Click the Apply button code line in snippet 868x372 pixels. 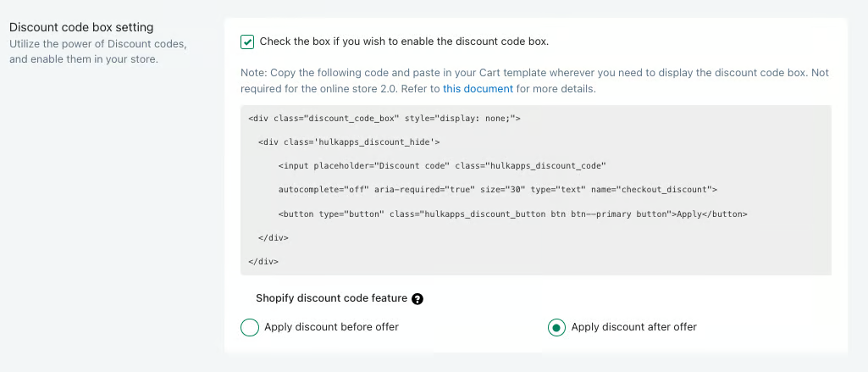tap(513, 214)
